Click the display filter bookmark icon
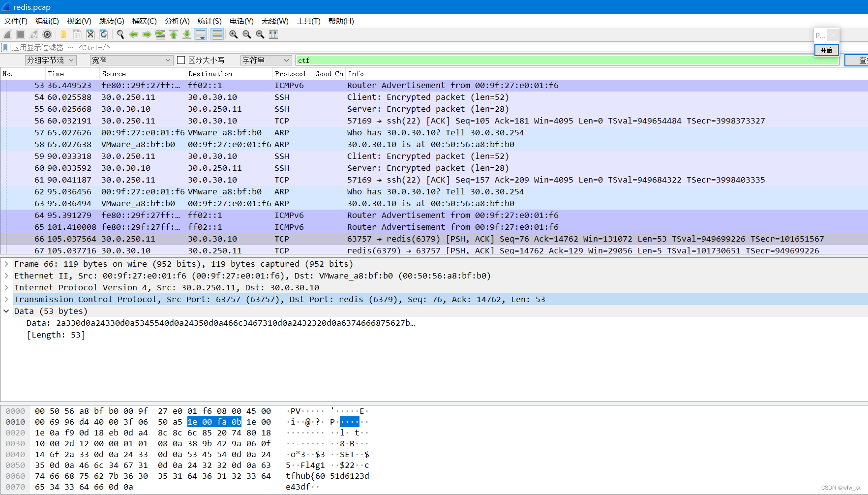The image size is (868, 495). [5, 47]
